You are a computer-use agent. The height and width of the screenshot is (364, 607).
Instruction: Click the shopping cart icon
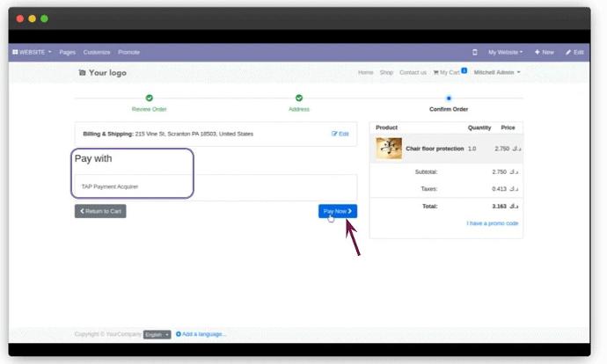436,72
